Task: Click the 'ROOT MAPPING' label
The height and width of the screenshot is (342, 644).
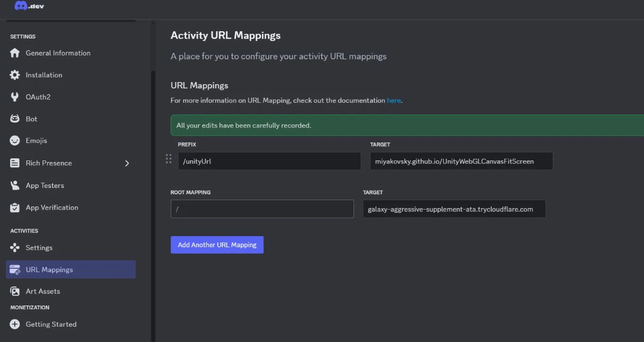Action: pos(190,192)
